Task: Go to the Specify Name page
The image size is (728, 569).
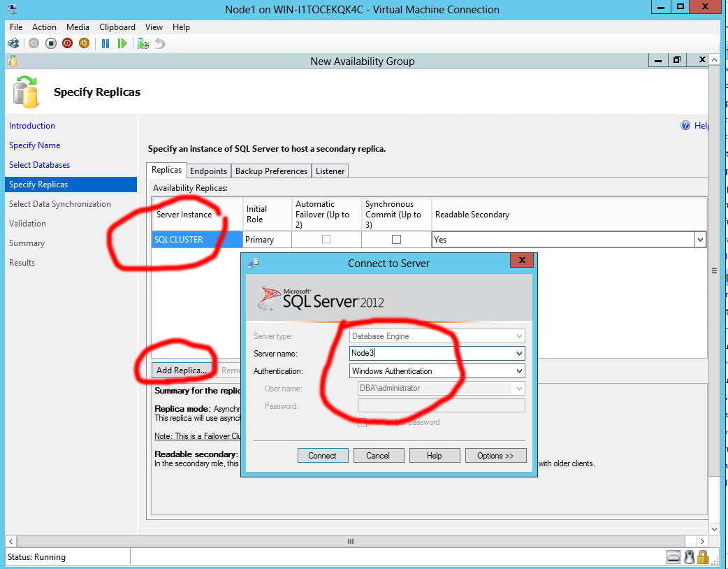Action: click(x=35, y=145)
